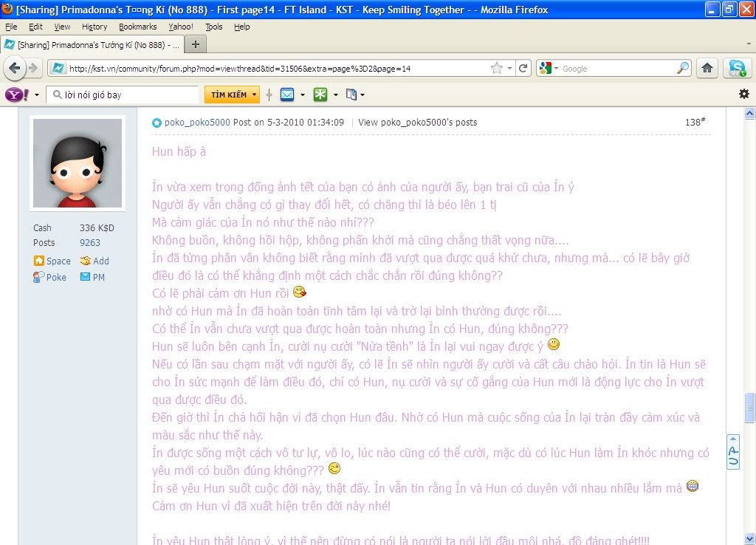Click the grin emoticon after 'nhiều lắm mà'
756x545 pixels.
click(x=693, y=486)
